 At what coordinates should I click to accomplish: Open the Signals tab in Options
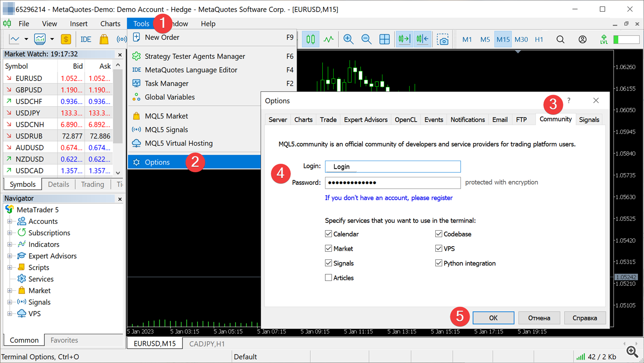[589, 120]
